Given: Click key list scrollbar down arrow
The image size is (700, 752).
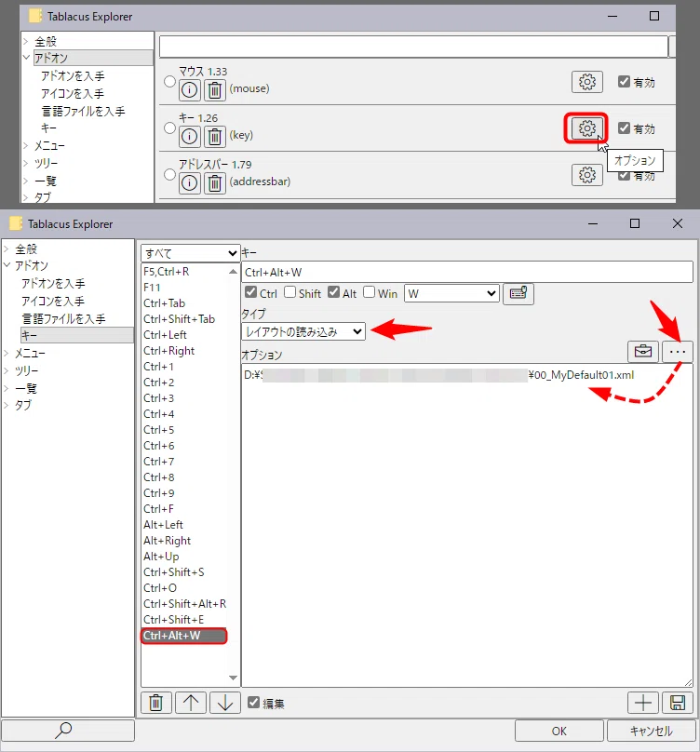Looking at the screenshot, I should pos(233,678).
